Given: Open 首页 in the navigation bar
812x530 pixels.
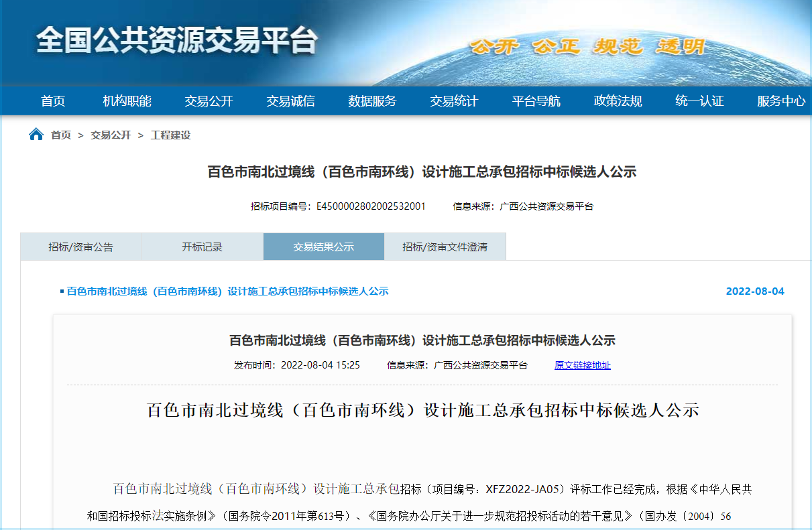Looking at the screenshot, I should pyautogui.click(x=53, y=101).
